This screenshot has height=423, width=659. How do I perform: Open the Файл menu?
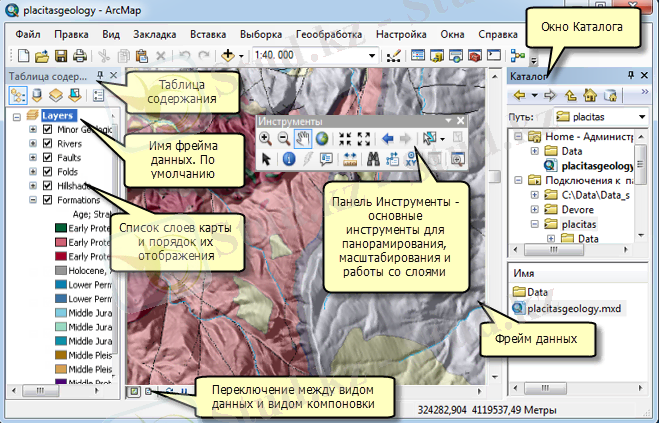pyautogui.click(x=28, y=34)
